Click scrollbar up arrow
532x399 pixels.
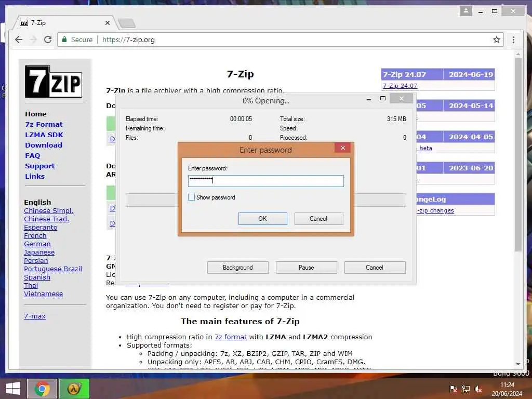coord(518,54)
